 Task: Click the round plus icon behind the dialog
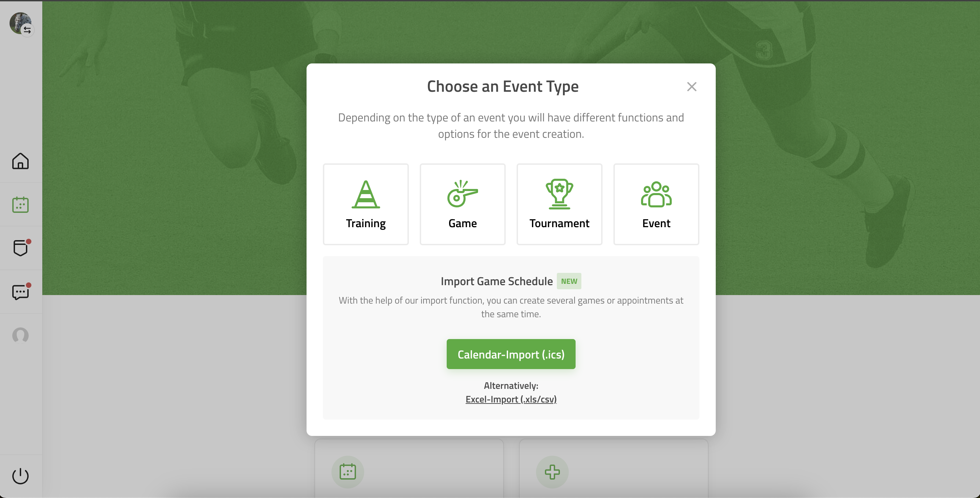(x=552, y=472)
